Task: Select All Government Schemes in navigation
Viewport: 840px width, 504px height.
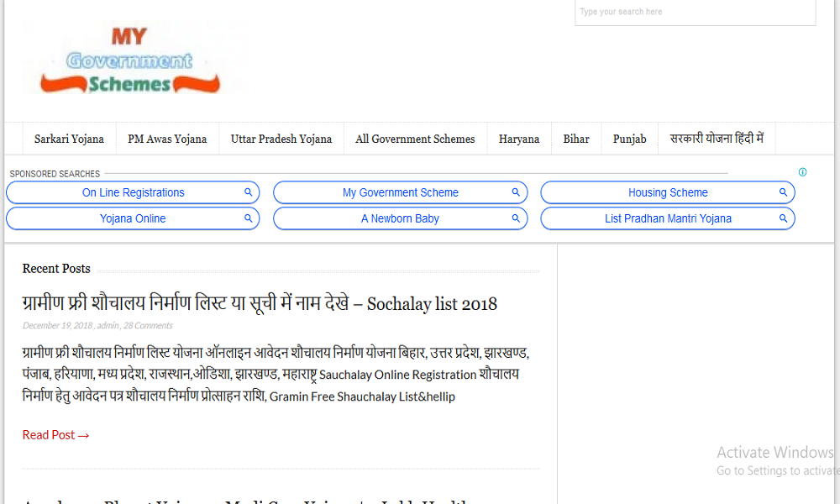Action: [x=415, y=139]
